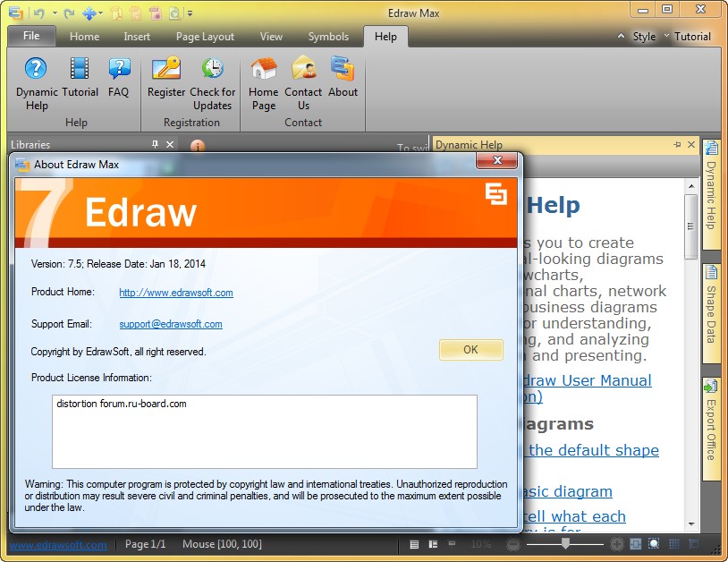Click Tutorial at the top right
This screenshot has height=562, width=728.
pos(692,36)
